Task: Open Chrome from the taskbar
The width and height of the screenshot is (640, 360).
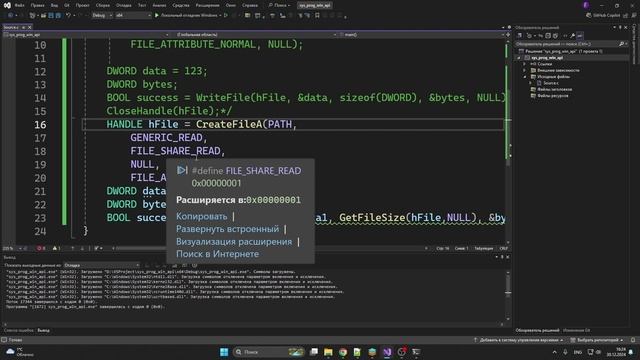Action: pyautogui.click(x=343, y=352)
